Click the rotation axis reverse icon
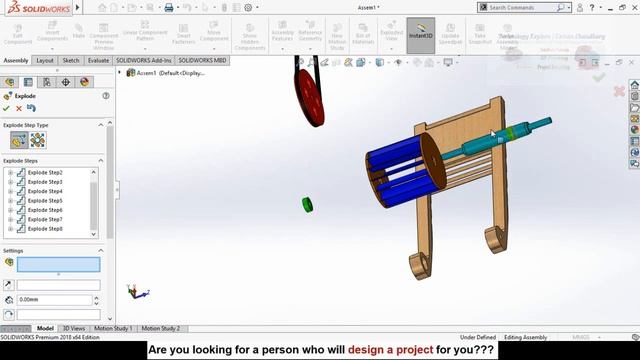The image size is (640, 360). click(9, 314)
